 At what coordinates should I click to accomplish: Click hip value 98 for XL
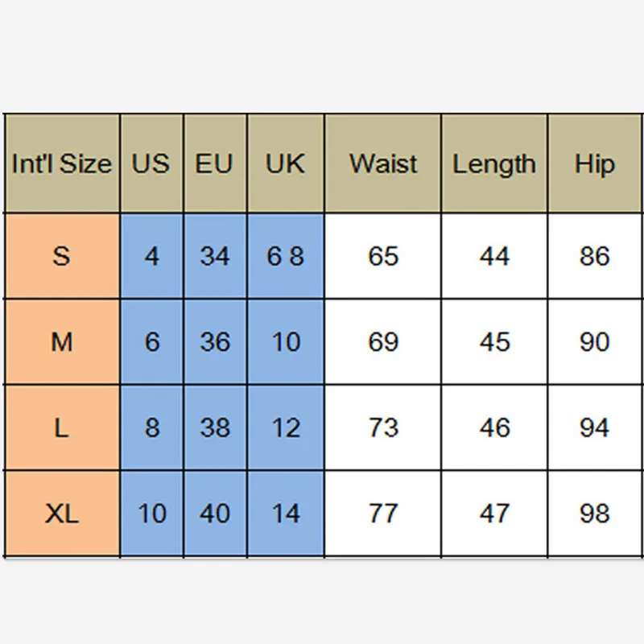click(x=594, y=513)
